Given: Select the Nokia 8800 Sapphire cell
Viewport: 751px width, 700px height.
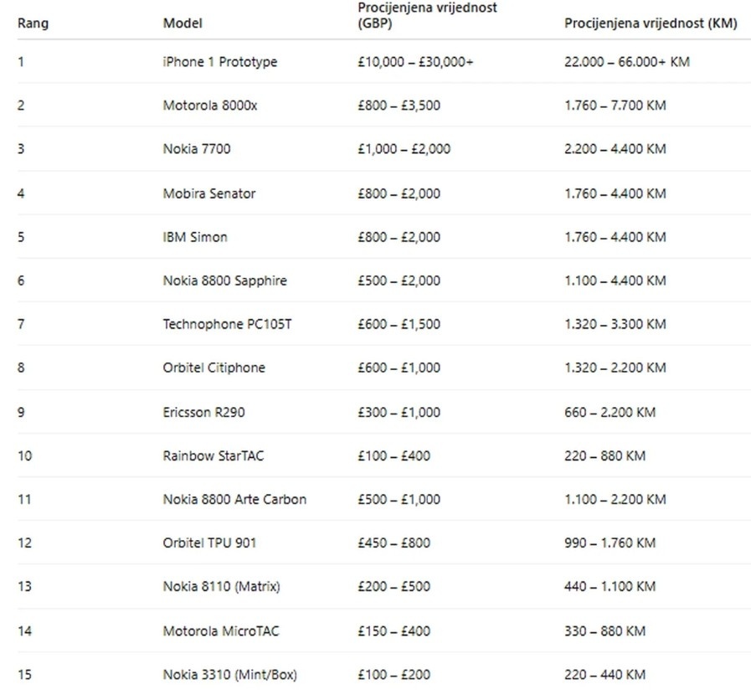Looking at the screenshot, I should (224, 281).
